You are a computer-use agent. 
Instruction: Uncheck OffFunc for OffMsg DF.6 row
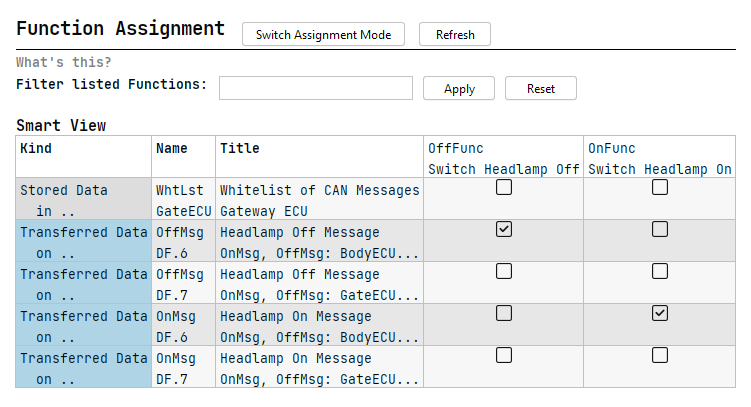504,229
